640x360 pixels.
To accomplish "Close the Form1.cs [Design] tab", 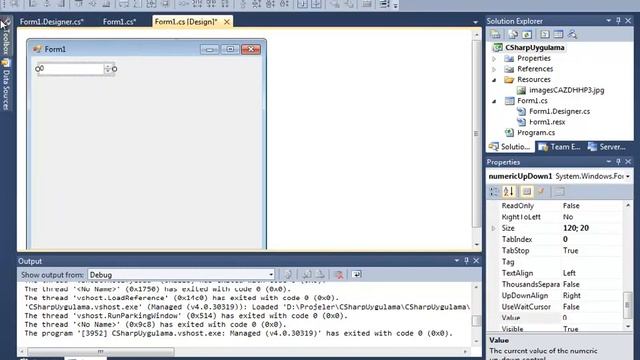I will (227, 22).
